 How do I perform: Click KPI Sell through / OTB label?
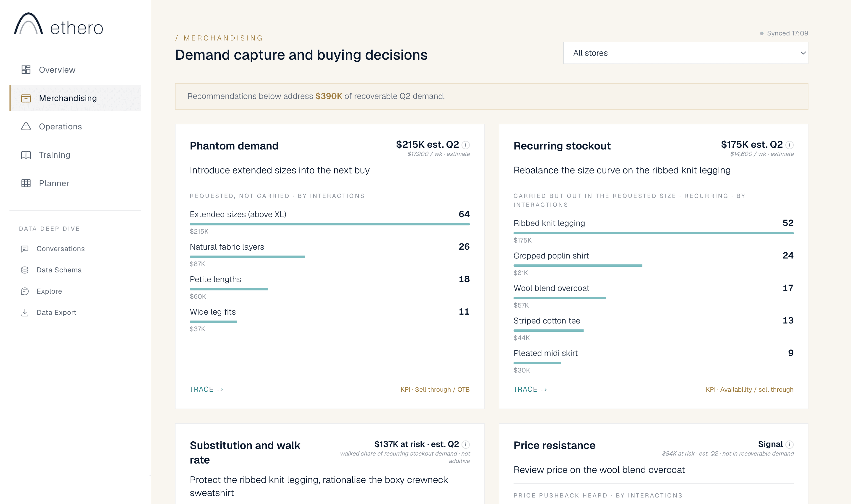[435, 390]
